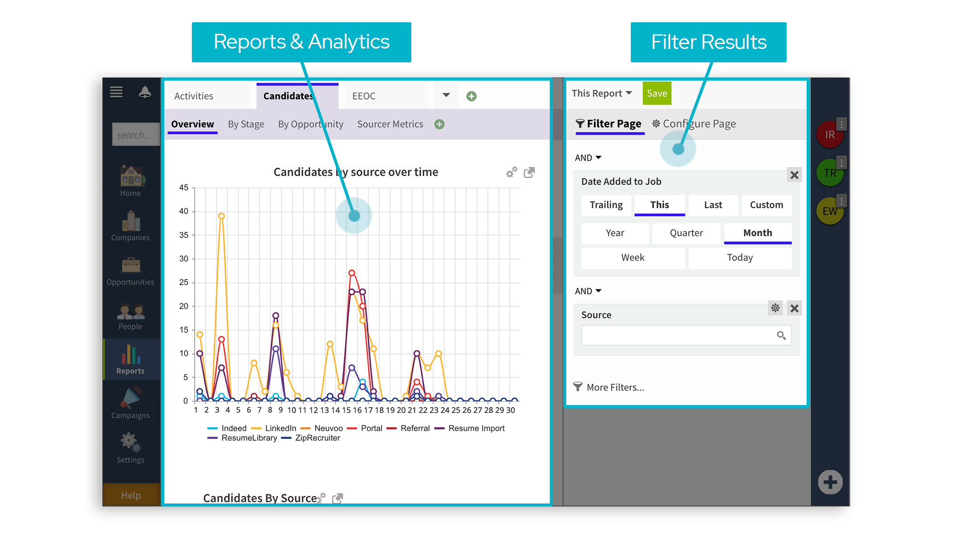Image resolution: width=974 pixels, height=560 pixels.
Task: Click the round plus button at bottom right
Action: point(830,482)
